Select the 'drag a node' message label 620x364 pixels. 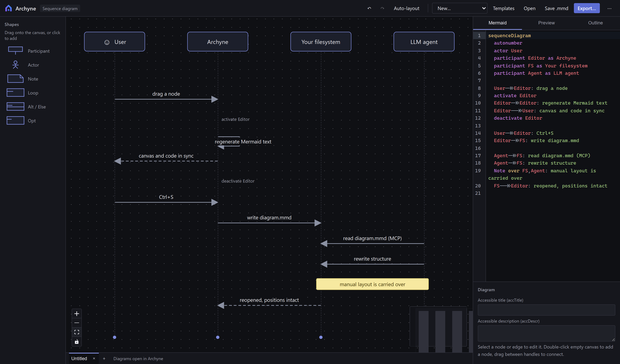click(x=166, y=94)
